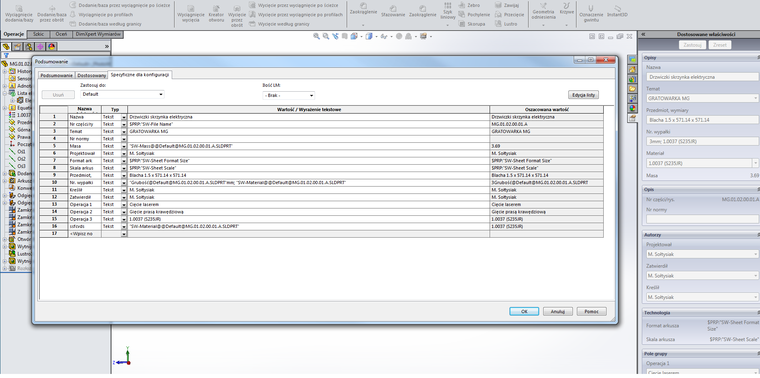
Task: Open the PropertyManager tab icon
Action: (x=17, y=47)
